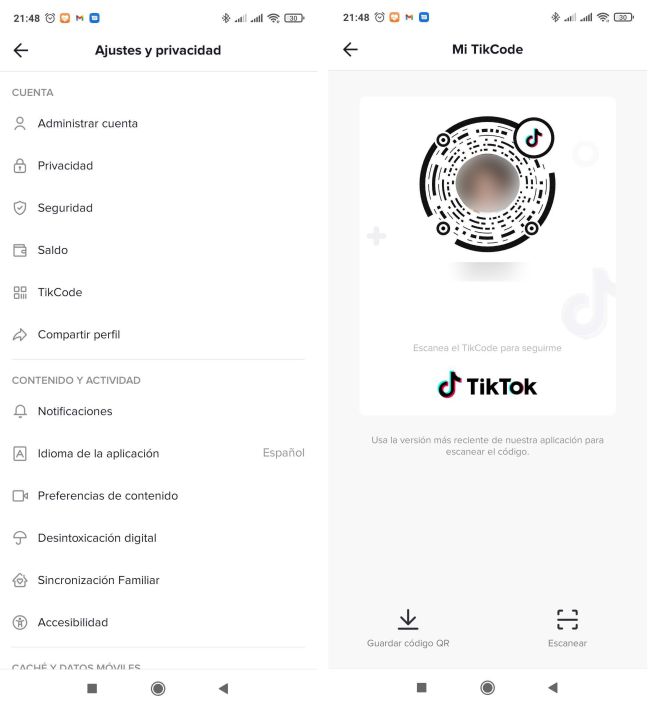Viewport: 649px width, 708px height.
Task: Tap the person icon beside Administrar cuenta
Action: (20, 123)
